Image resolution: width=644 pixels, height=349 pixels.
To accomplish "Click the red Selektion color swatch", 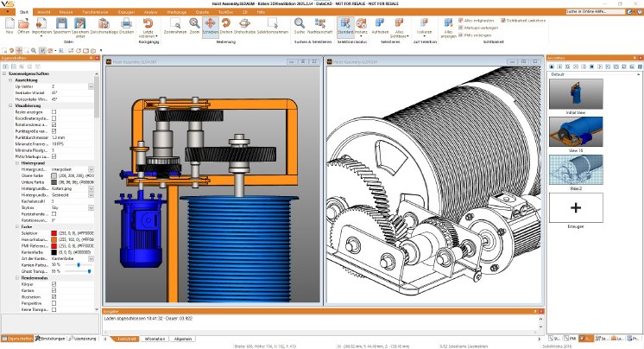I will point(54,233).
